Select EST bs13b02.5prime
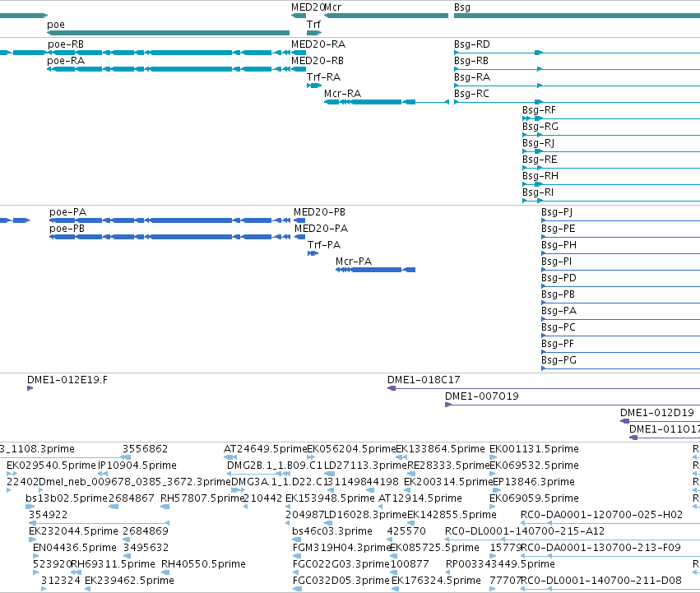The image size is (700, 593). point(67,498)
